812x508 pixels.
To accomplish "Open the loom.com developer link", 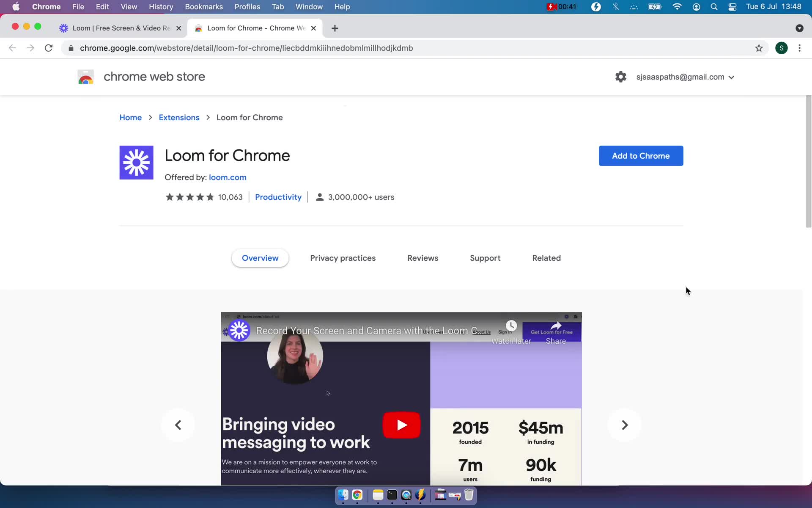I will point(228,177).
